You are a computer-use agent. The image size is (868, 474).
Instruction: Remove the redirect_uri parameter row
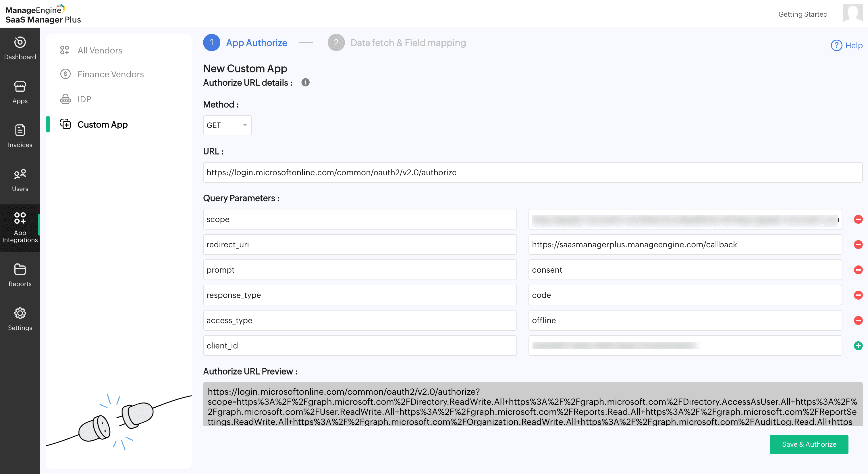[858, 245]
